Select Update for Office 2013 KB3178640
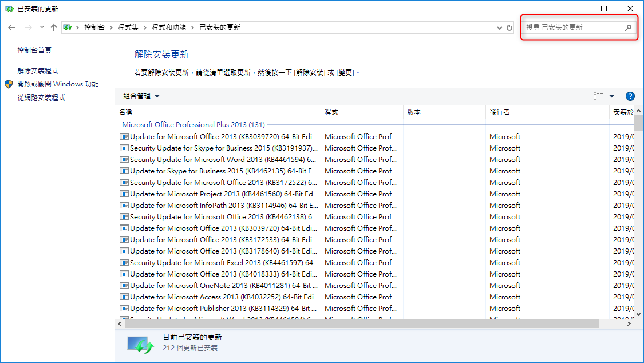 223,251
